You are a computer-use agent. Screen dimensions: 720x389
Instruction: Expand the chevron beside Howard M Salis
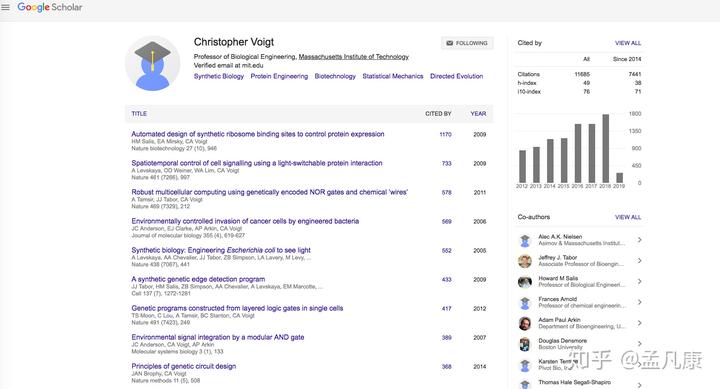639,281
